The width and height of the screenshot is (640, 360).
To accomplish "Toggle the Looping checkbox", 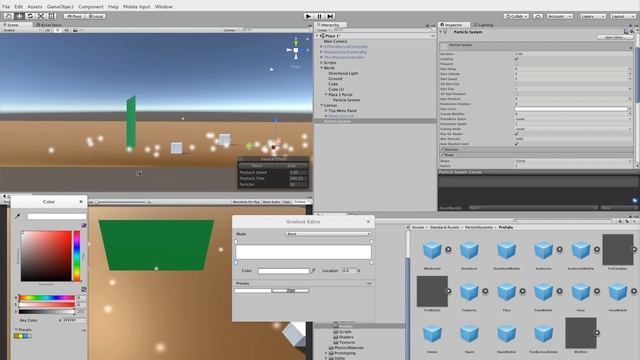I will (516, 59).
